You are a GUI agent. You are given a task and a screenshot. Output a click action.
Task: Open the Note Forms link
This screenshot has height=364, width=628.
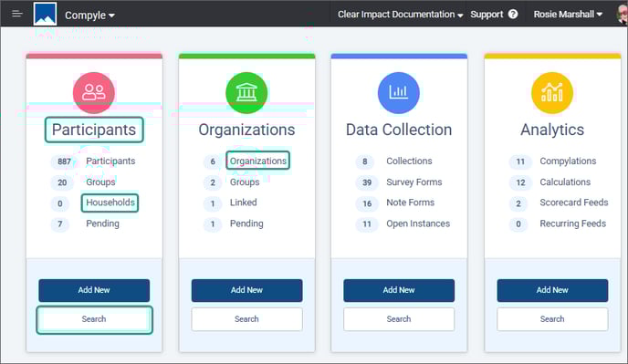tap(410, 203)
